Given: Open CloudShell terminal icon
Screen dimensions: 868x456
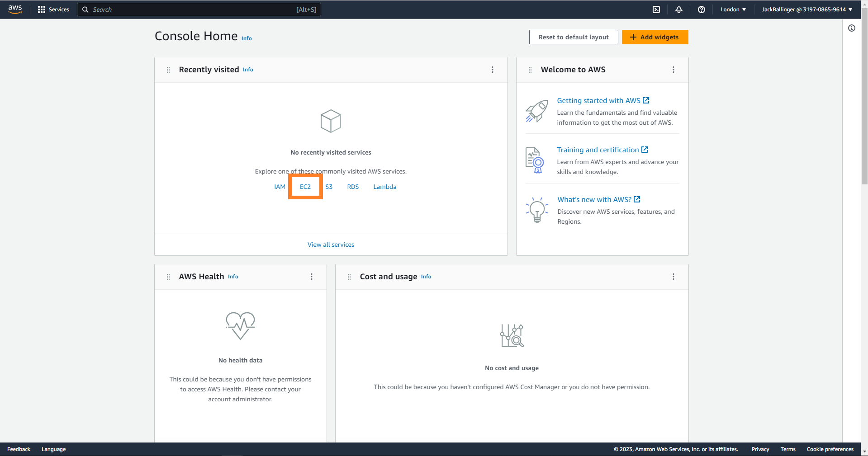Looking at the screenshot, I should click(656, 9).
